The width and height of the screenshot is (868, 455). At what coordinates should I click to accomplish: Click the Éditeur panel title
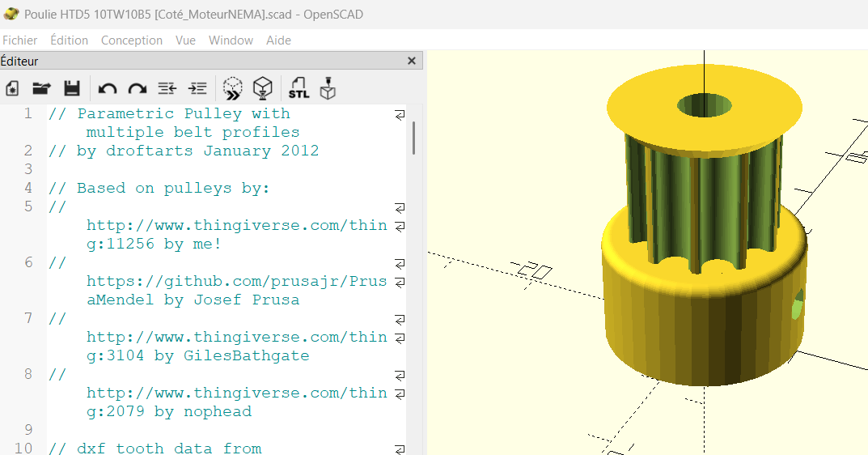point(19,61)
